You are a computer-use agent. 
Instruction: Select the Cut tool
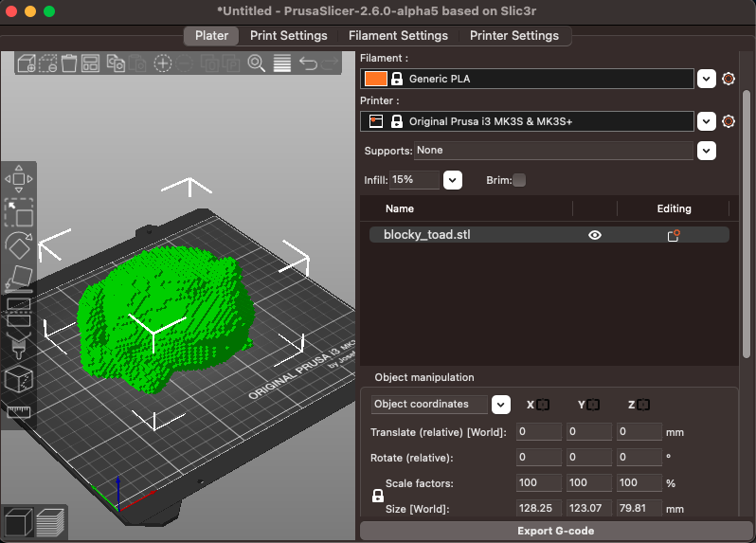18,312
